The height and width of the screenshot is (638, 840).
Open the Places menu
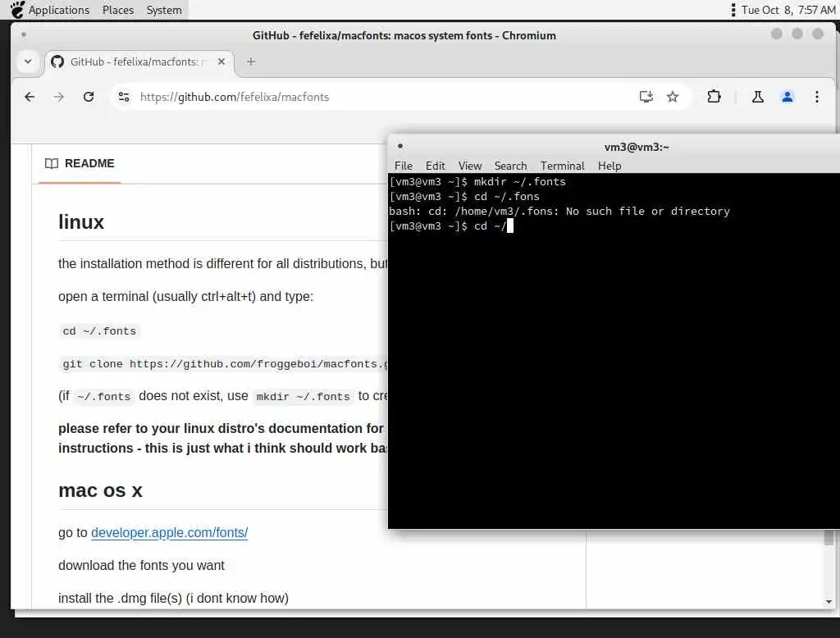[118, 10]
